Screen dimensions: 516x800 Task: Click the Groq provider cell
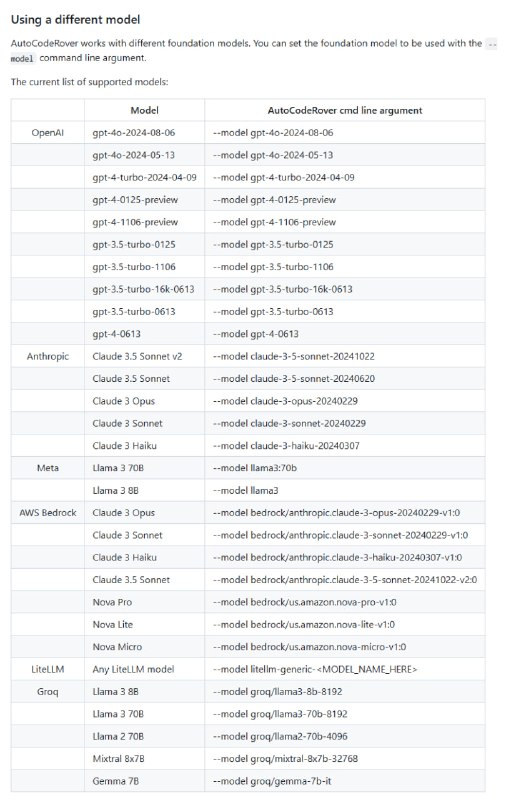point(47,692)
